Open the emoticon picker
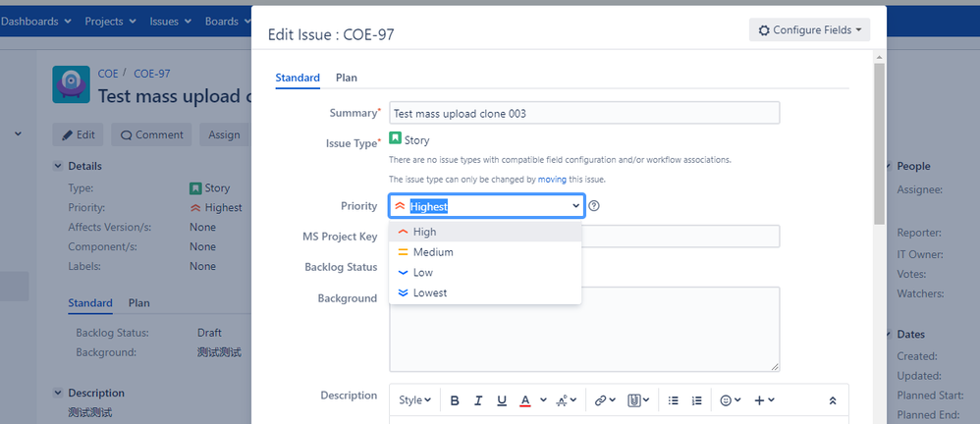The width and height of the screenshot is (980, 424). (730, 400)
